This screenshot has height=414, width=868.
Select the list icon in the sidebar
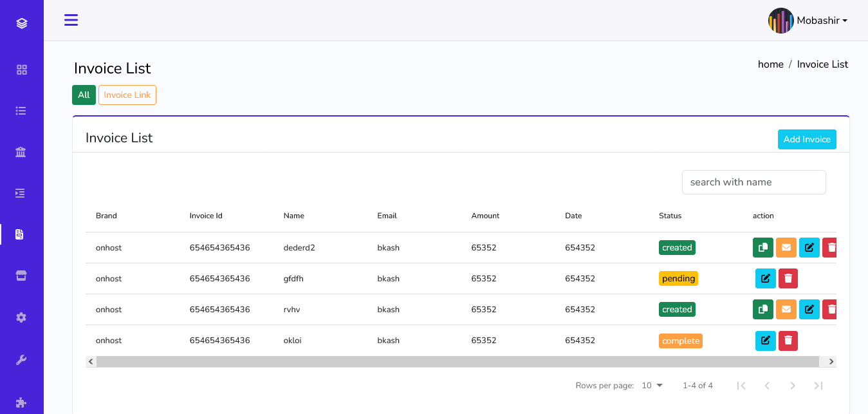click(x=21, y=110)
